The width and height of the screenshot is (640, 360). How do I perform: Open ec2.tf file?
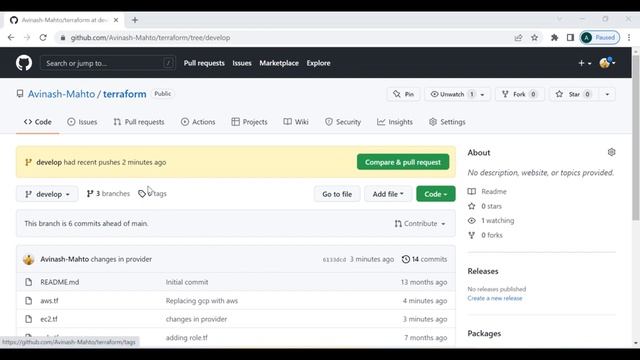click(x=49, y=319)
